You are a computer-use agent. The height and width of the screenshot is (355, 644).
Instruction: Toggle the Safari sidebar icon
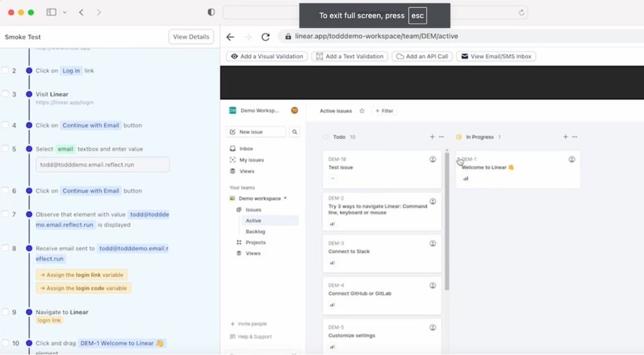(52, 12)
